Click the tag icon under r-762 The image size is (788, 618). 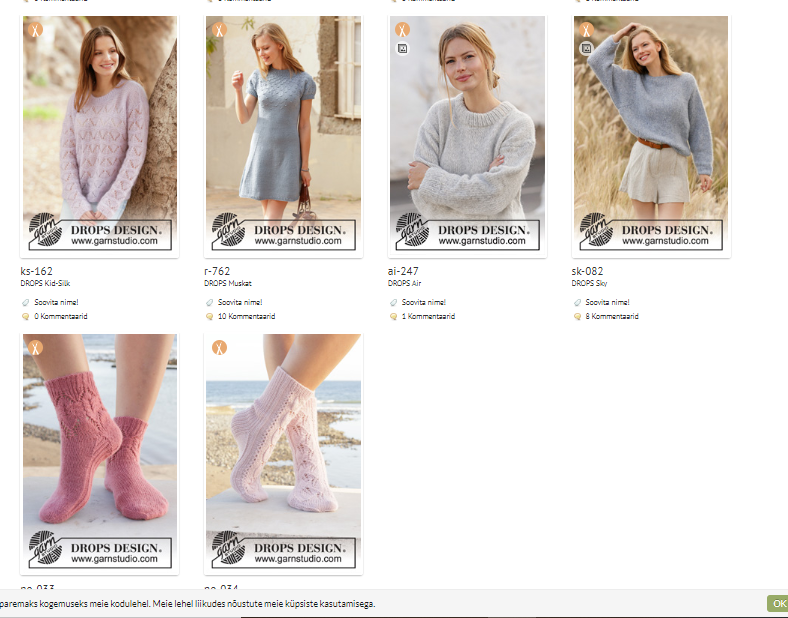209,302
